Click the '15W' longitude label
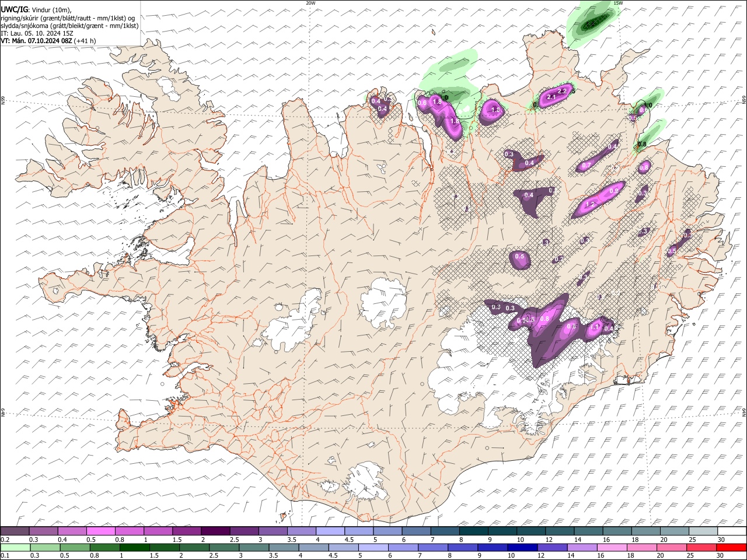The width and height of the screenshot is (747, 560). click(x=618, y=3)
